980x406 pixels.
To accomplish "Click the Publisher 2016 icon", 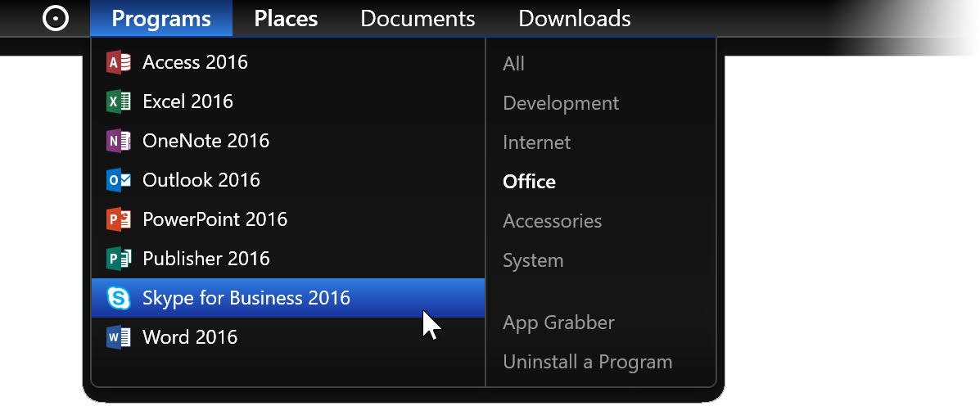I will [119, 259].
